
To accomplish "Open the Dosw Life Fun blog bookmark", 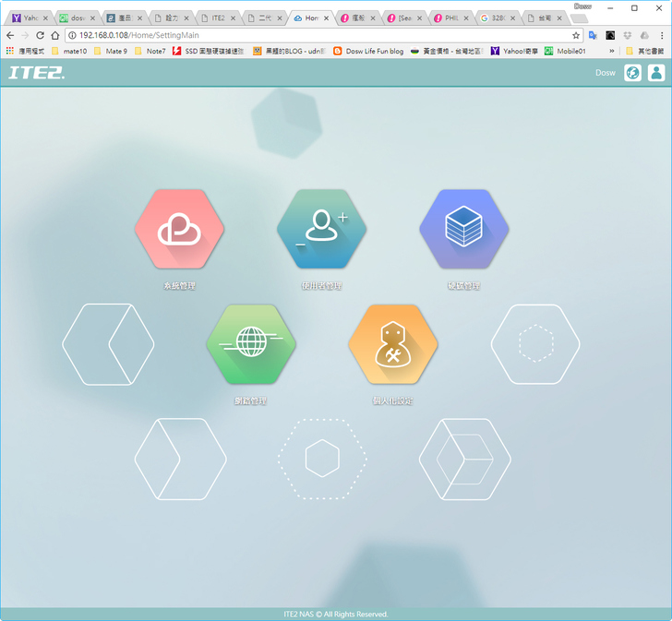I will point(367,51).
